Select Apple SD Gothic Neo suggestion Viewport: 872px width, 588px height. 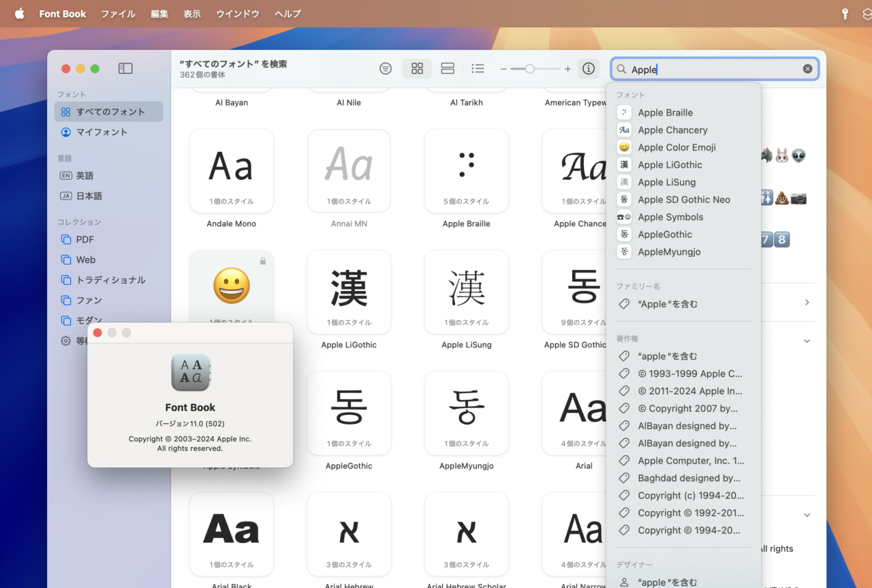tap(683, 200)
